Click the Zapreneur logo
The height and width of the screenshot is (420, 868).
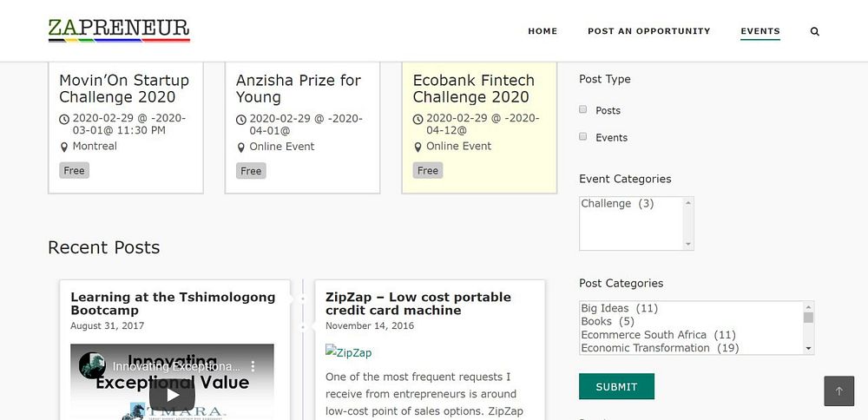pyautogui.click(x=119, y=30)
